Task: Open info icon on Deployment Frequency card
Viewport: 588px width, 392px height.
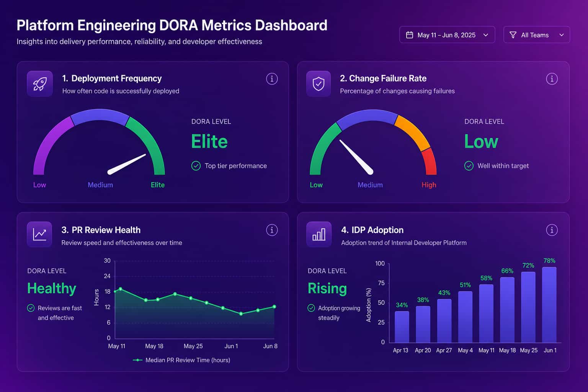Action: point(272,79)
